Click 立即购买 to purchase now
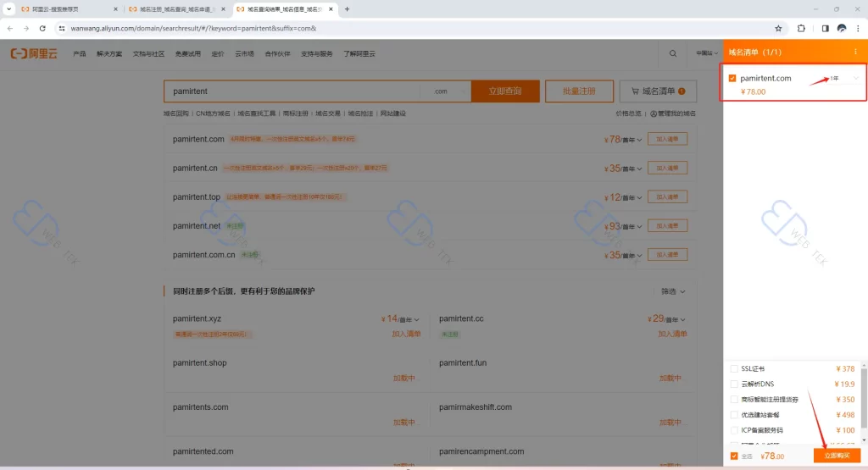The width and height of the screenshot is (868, 470). [837, 456]
